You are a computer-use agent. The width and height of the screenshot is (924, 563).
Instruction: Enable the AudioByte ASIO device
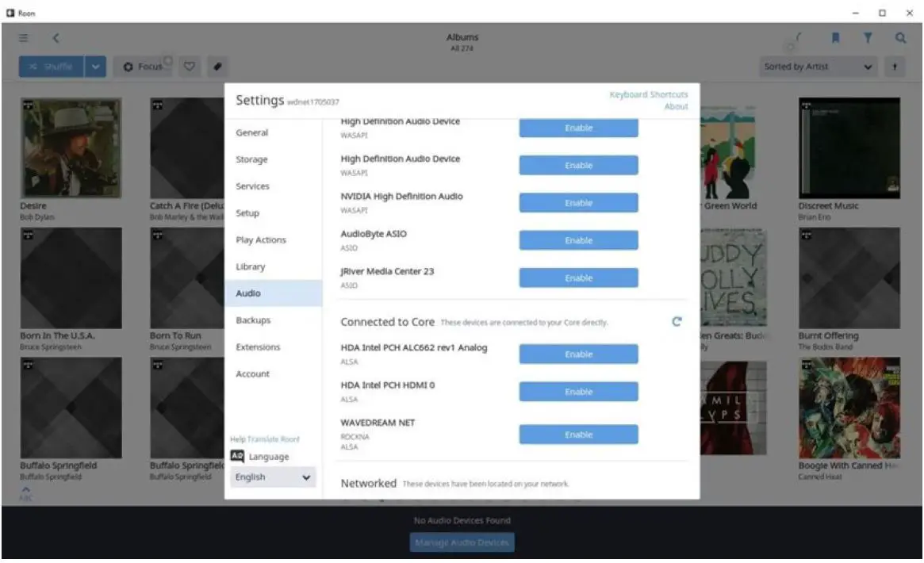[578, 240]
